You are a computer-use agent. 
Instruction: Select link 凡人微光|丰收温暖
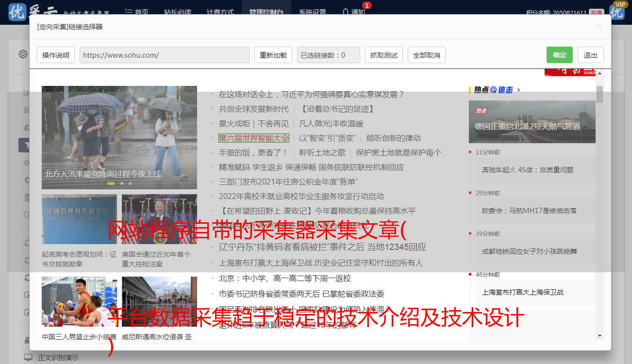tap(331, 123)
